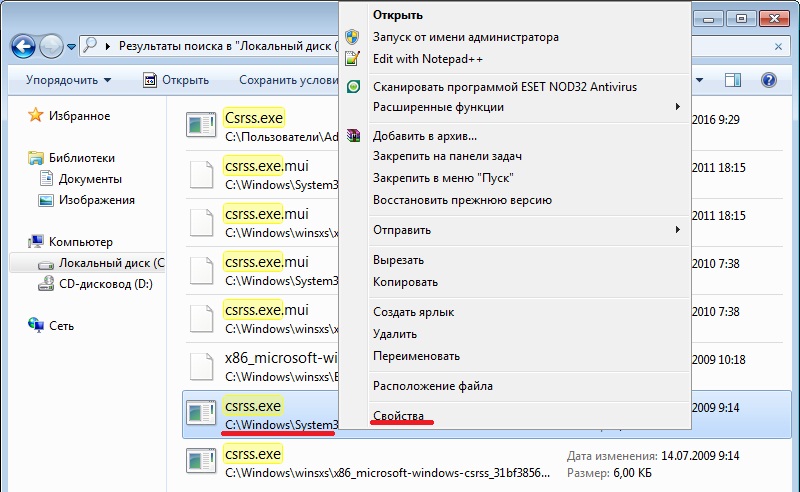Image resolution: width=800 pixels, height=492 pixels.
Task: Choose Сканировать программой ESET NOD32 Antivirus
Action: pos(505,87)
